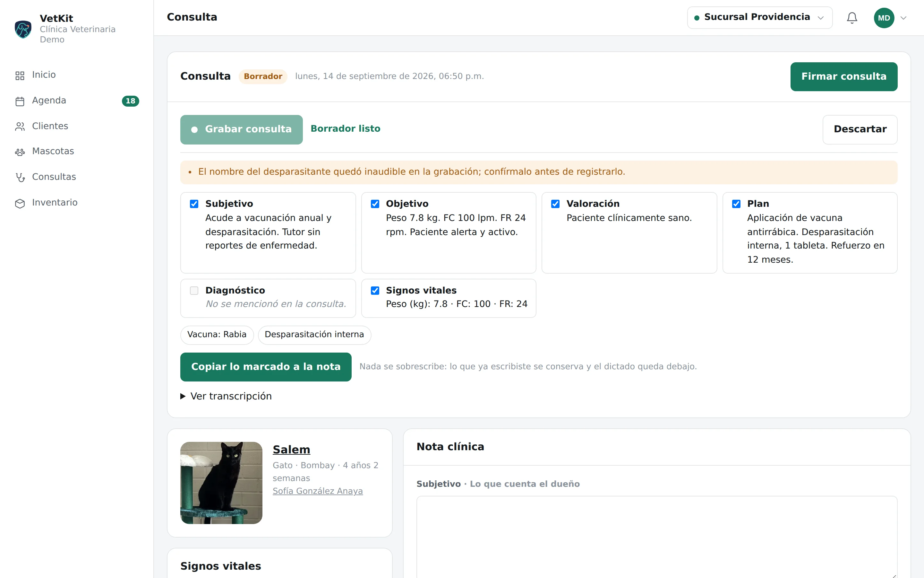Click the inaudible desparasitante warning message
The height and width of the screenshot is (578, 924).
coord(539,172)
